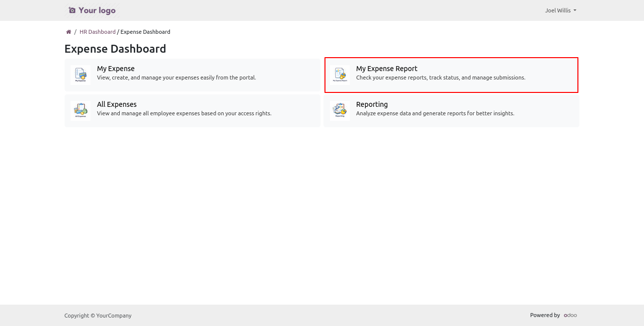This screenshot has height=326, width=644.
Task: Click the camera icon in the logo
Action: [72, 10]
